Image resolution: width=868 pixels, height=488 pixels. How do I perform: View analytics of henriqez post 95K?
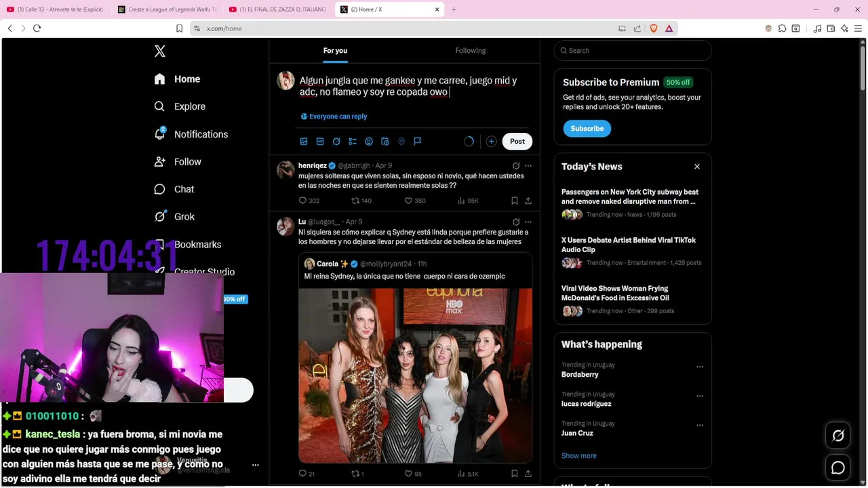pos(468,201)
